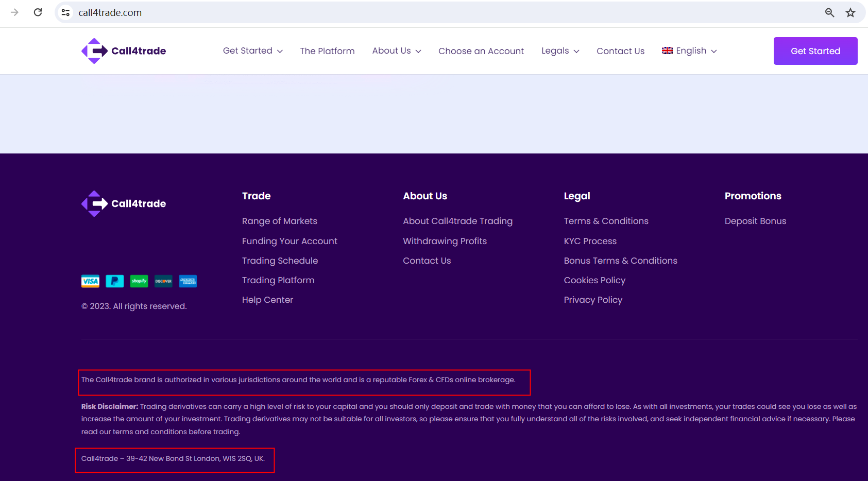
Task: Click the Call4trade logo in header
Action: 124,51
